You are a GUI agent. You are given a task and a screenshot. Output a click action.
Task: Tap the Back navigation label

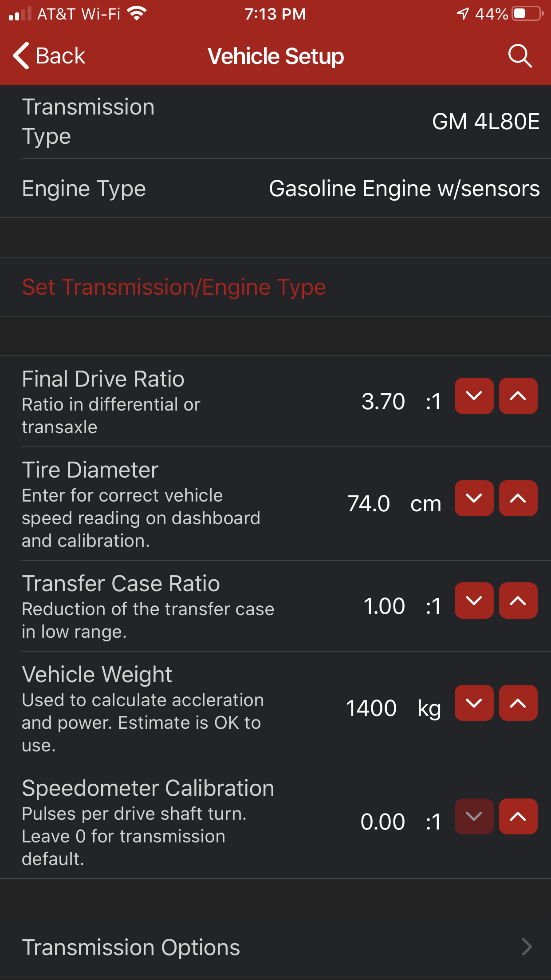pos(60,55)
